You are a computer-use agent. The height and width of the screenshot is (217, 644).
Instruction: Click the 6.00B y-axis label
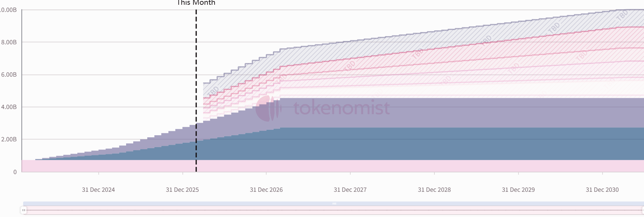(x=9, y=75)
